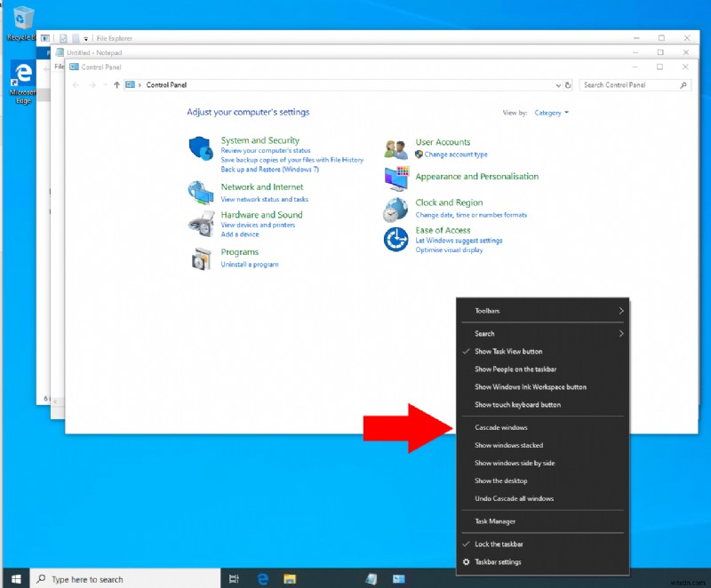
Task: Open Appearance and Personalisation
Action: click(475, 176)
